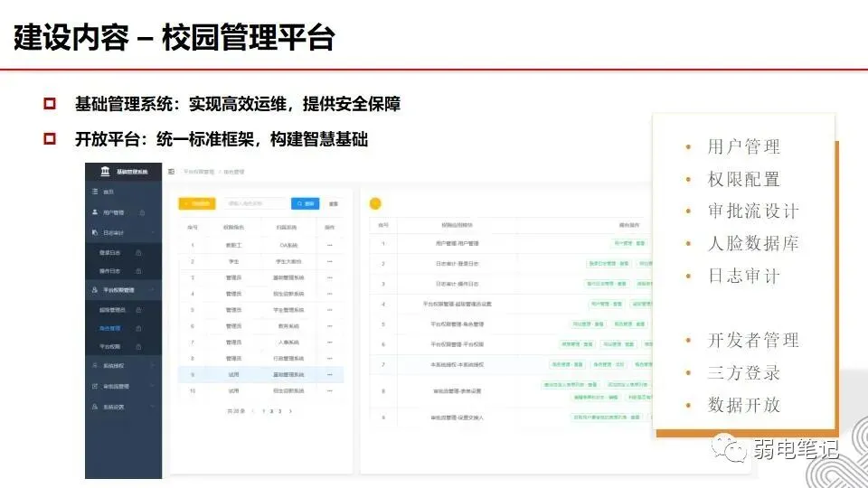
Task: Click the 平台权限管理 breadcrumb link
Action: [199, 172]
